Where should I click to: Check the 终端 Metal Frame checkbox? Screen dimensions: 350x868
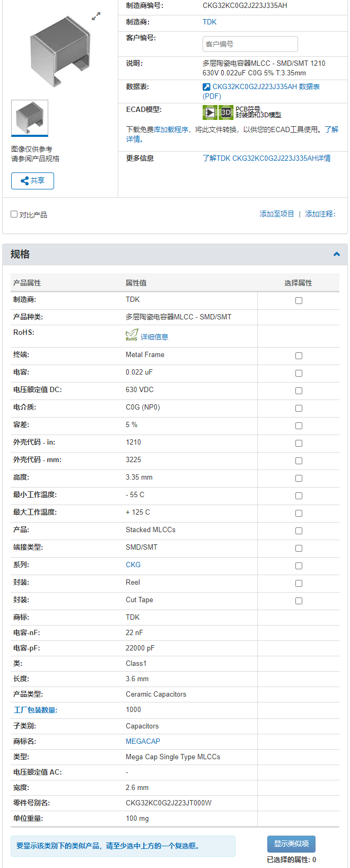(x=299, y=355)
